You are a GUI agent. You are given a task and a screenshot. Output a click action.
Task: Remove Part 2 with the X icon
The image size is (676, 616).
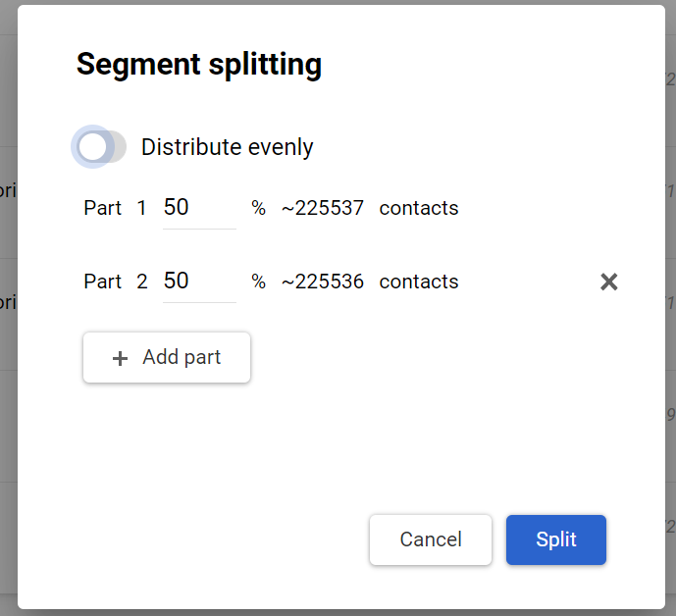tap(608, 282)
